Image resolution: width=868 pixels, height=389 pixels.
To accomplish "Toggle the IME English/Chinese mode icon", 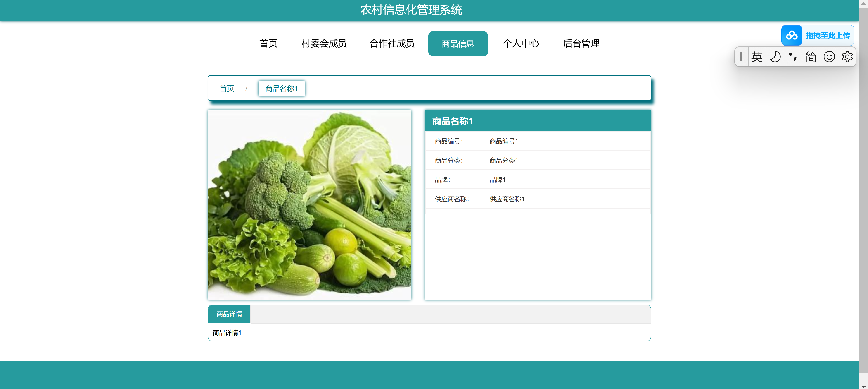I will coord(757,57).
